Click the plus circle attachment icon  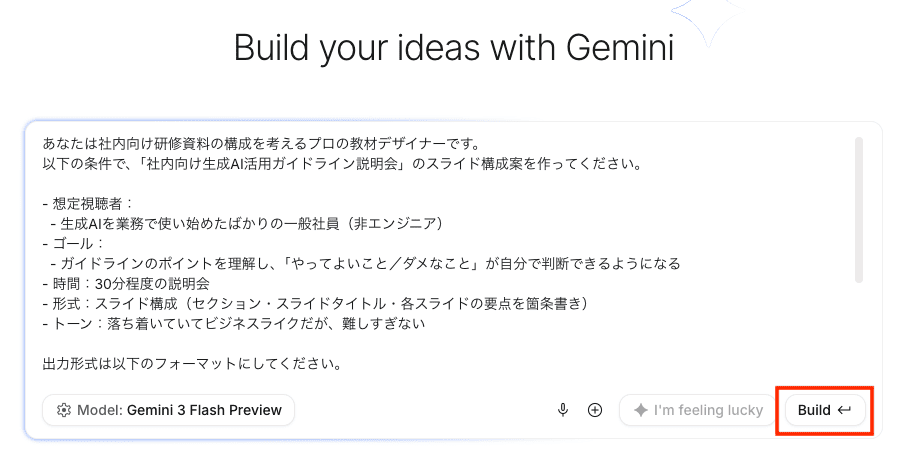coord(594,410)
